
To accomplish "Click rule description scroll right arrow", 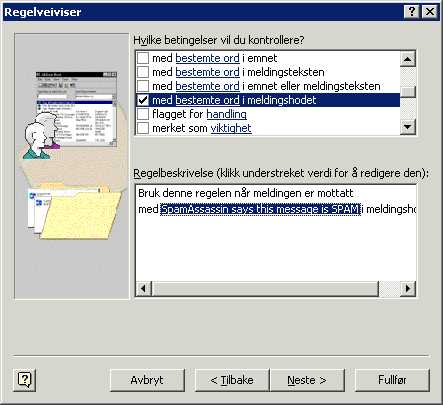I will 408,288.
